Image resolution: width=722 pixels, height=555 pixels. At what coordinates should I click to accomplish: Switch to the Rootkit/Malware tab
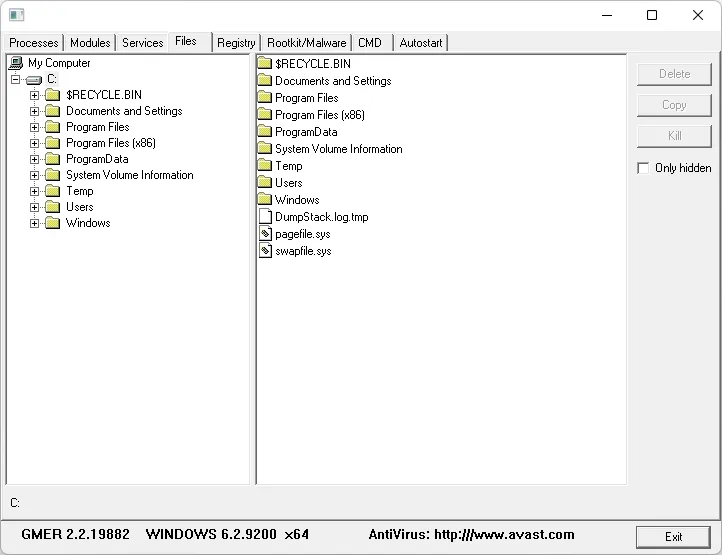(307, 43)
